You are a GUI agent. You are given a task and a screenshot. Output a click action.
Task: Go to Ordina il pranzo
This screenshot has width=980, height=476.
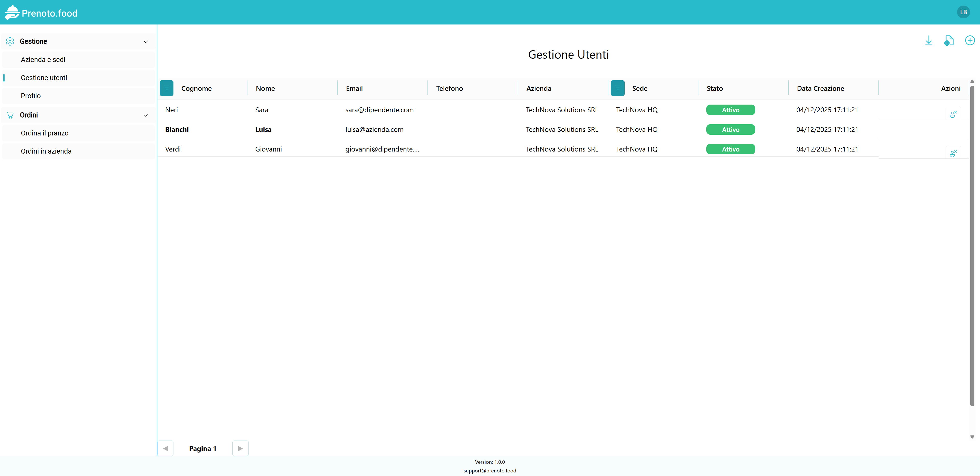pyautogui.click(x=45, y=133)
